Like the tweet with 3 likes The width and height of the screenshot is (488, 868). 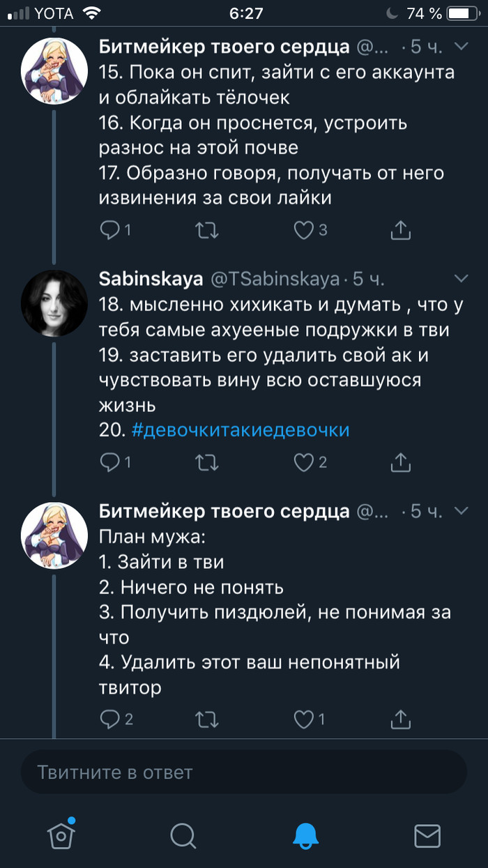(x=304, y=230)
